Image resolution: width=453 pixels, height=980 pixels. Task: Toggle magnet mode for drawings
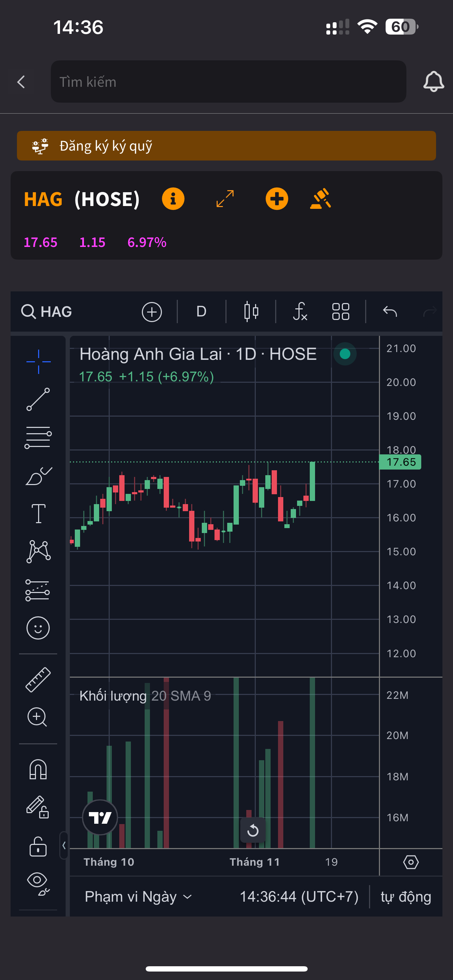click(x=38, y=769)
